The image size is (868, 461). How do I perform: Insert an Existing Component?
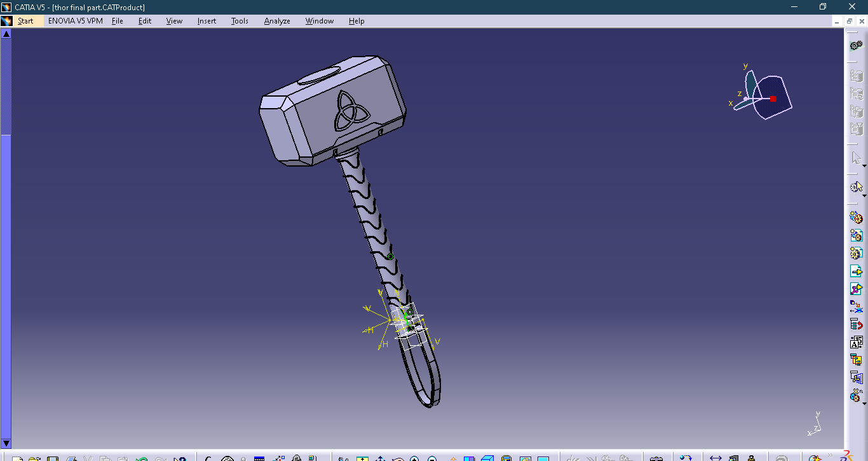pyautogui.click(x=856, y=272)
